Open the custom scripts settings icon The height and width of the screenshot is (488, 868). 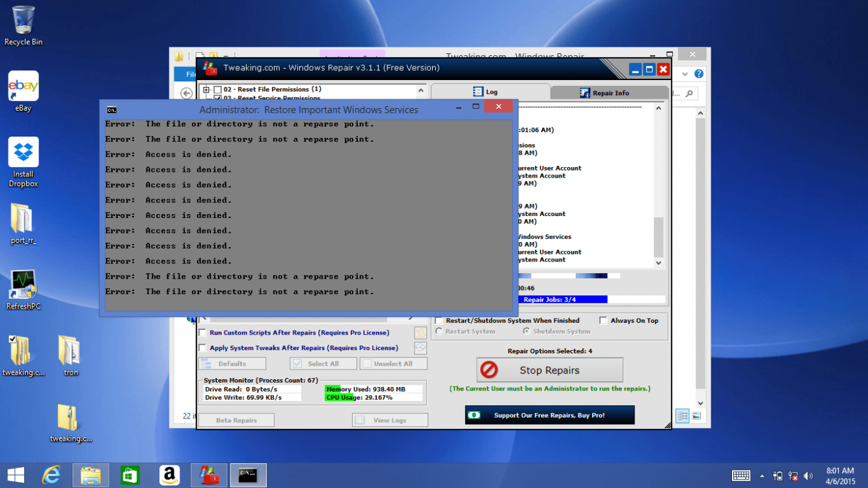click(x=420, y=333)
